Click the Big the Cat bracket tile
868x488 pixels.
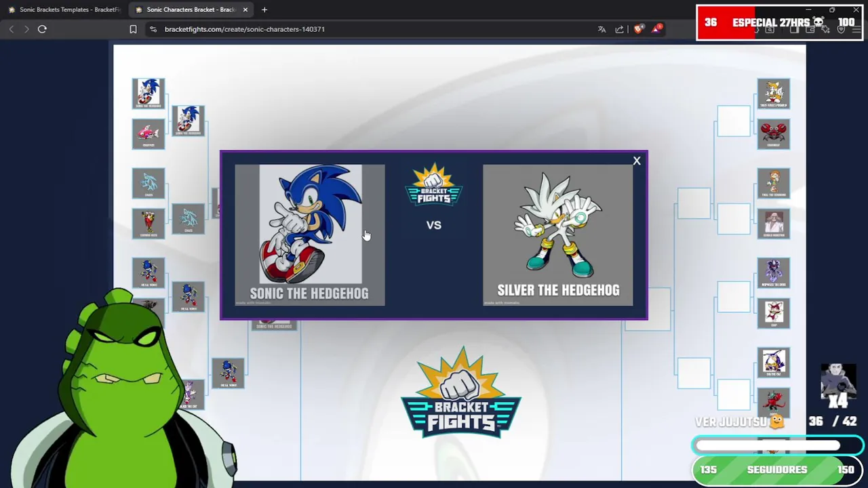tap(774, 363)
